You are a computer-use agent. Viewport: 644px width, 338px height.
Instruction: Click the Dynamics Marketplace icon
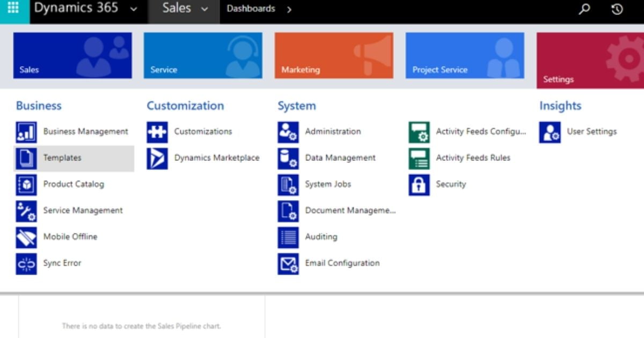[x=157, y=158]
